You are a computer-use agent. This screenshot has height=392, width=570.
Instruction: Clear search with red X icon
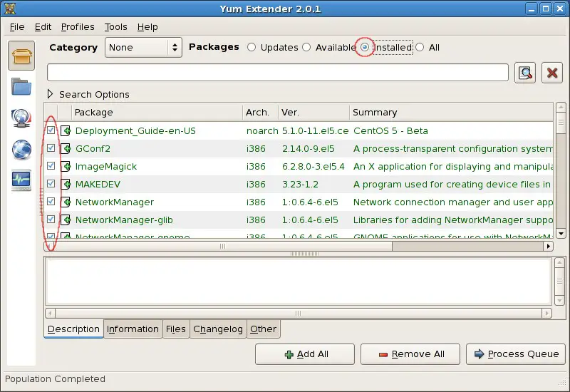click(551, 73)
